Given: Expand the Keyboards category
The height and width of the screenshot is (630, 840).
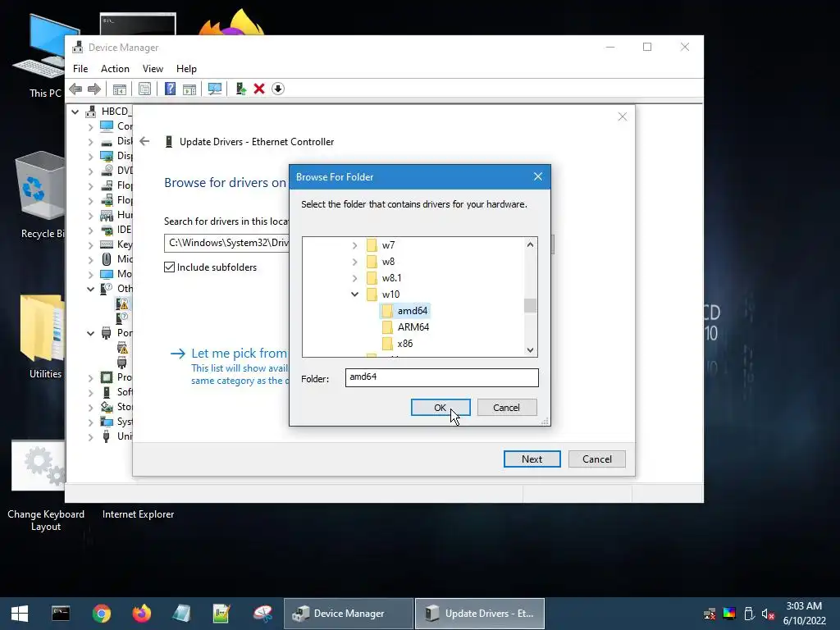Looking at the screenshot, I should [x=90, y=244].
